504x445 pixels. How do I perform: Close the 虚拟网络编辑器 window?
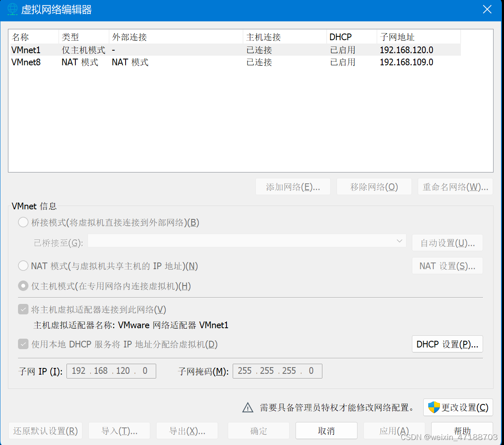[x=487, y=10]
